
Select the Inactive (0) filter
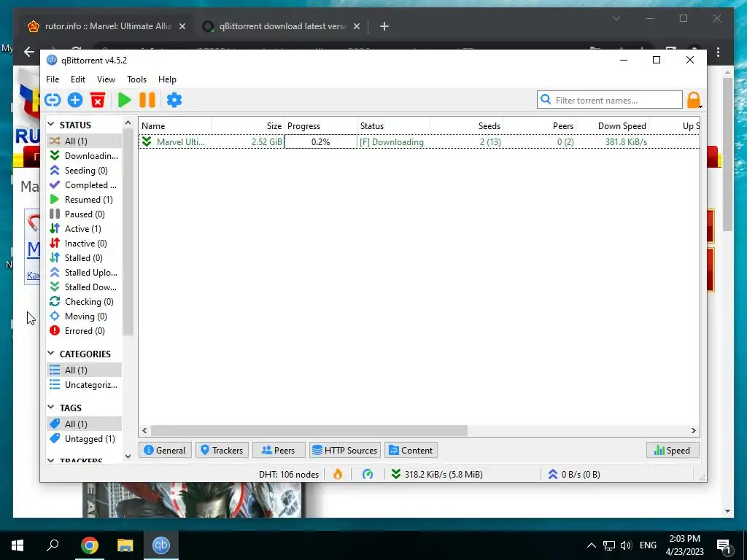click(x=84, y=244)
